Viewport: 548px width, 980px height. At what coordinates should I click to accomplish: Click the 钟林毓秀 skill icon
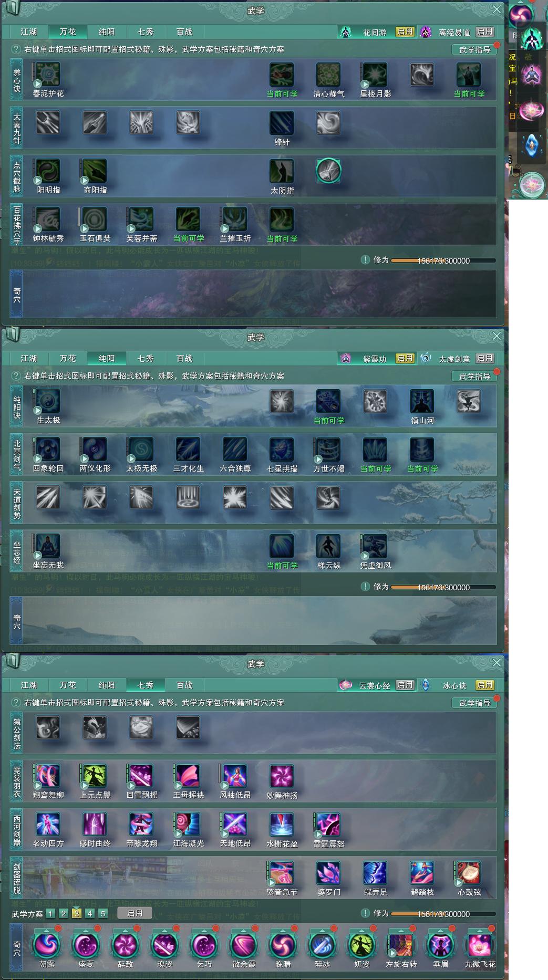tap(48, 220)
